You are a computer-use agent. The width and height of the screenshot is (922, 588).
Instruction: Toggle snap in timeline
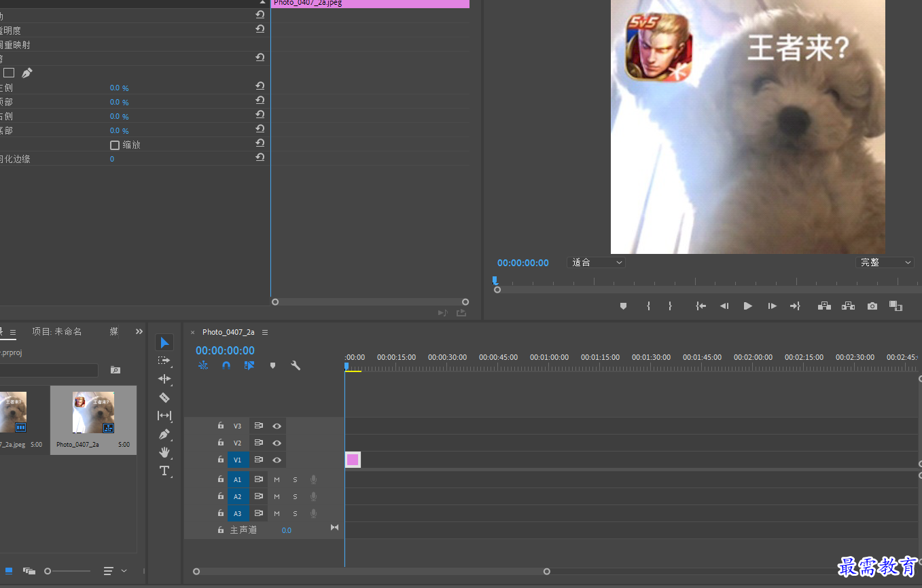pyautogui.click(x=226, y=365)
